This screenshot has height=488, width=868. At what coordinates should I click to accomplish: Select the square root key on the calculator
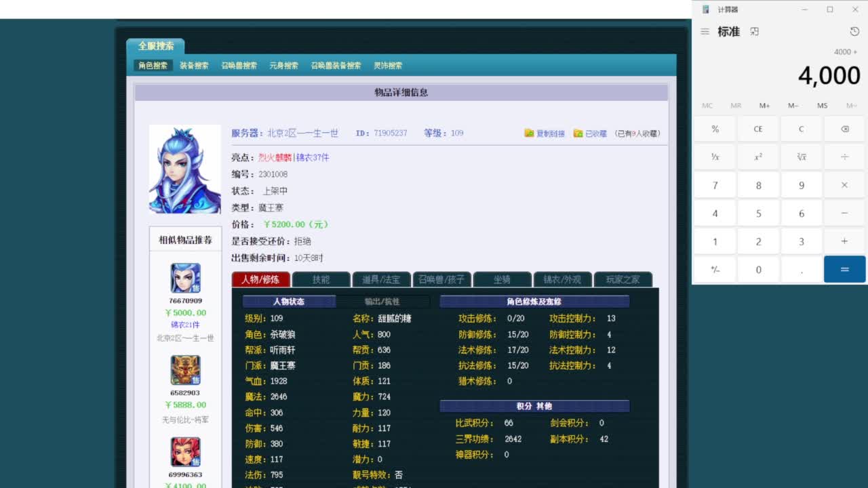(801, 157)
